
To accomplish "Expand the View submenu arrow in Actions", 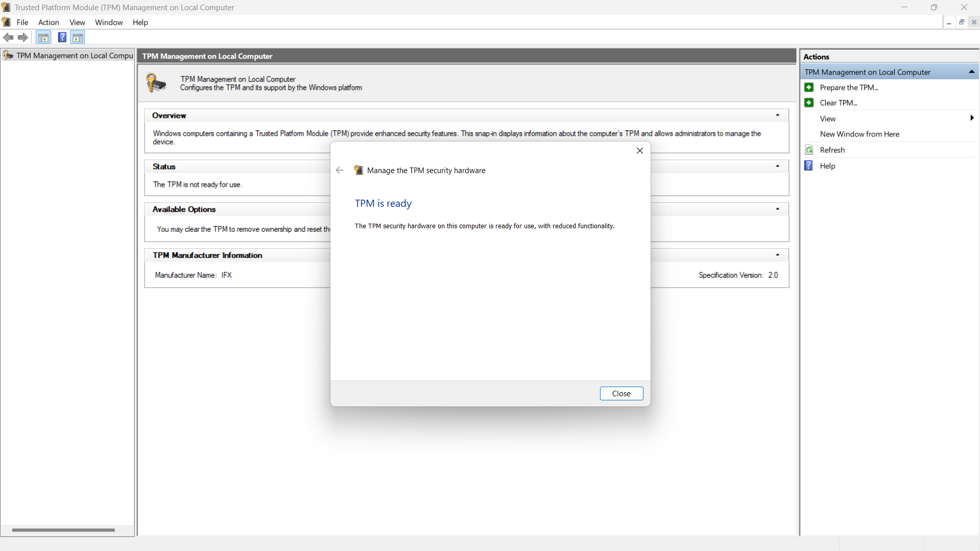I will pyautogui.click(x=971, y=118).
